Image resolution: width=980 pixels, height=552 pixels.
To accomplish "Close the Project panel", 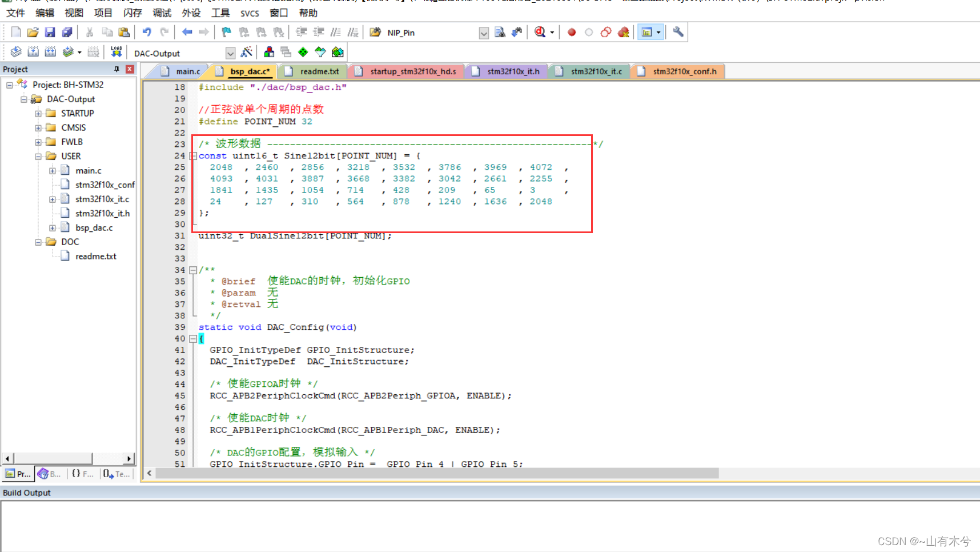I will 130,69.
